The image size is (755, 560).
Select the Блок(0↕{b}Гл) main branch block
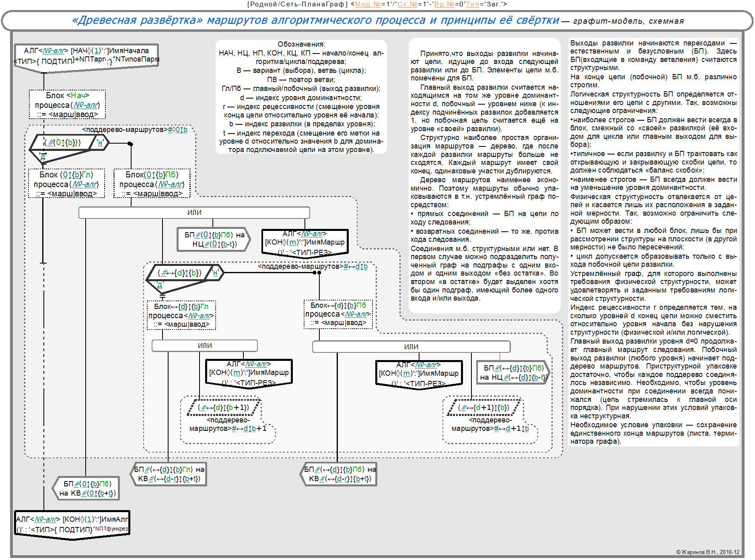tap(66, 184)
